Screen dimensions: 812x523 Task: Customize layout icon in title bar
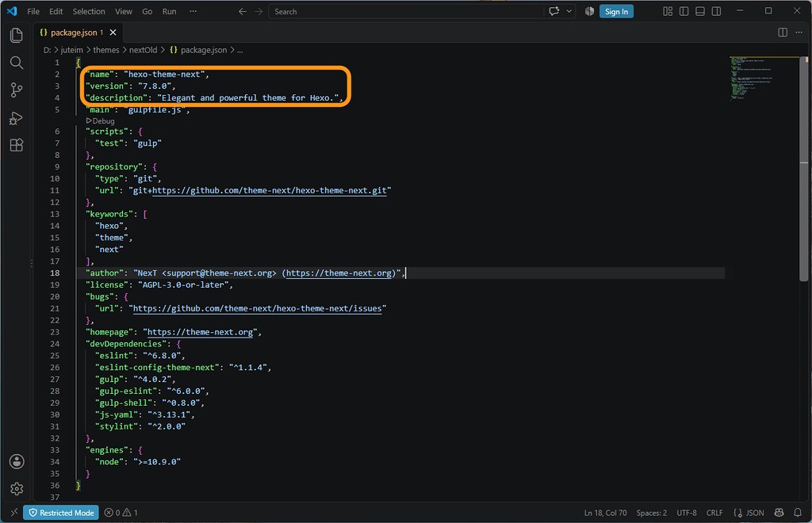pyautogui.click(x=668, y=11)
